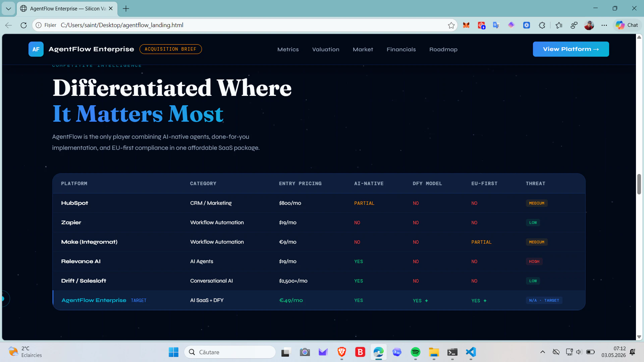Click the page scrollbar thumb

tap(639, 184)
